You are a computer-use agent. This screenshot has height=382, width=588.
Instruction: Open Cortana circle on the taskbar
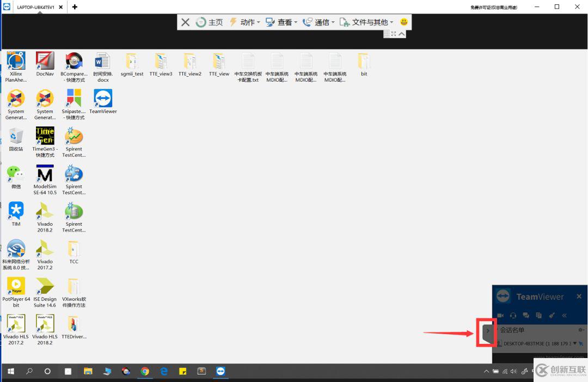point(47,371)
